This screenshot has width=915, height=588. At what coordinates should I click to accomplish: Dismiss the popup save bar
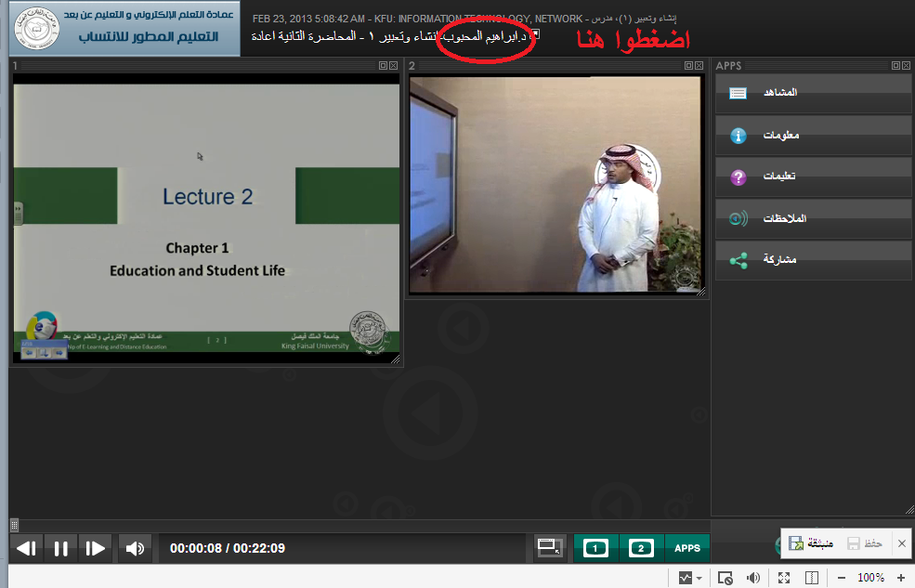tap(902, 543)
